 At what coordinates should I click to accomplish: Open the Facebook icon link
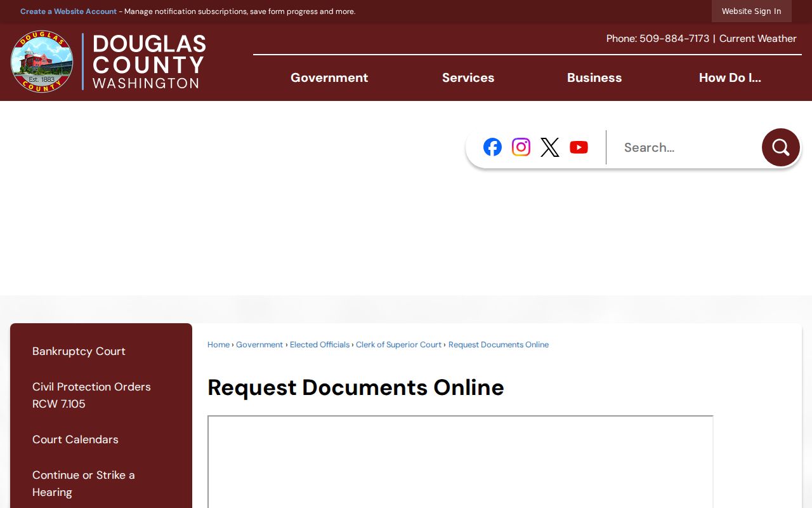(492, 147)
